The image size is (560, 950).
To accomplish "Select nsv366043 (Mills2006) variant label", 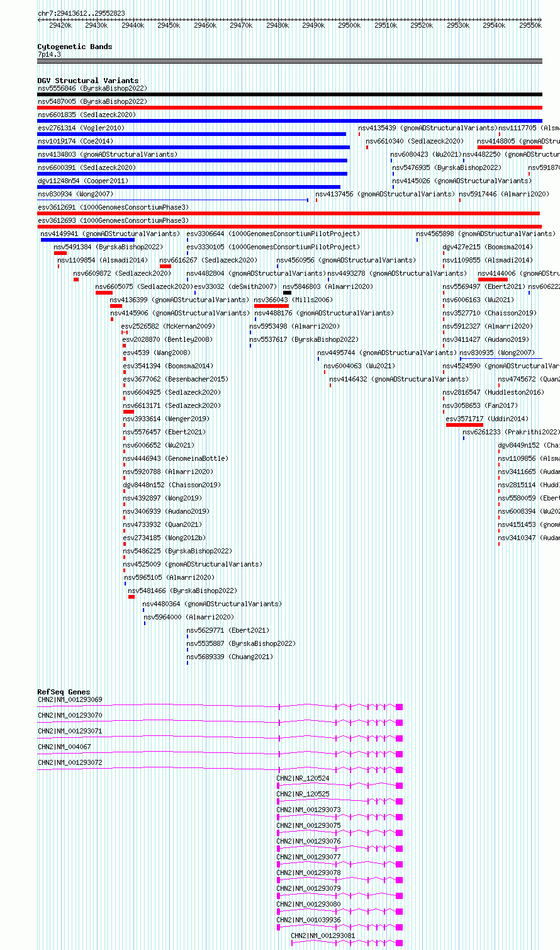I will tap(293, 300).
